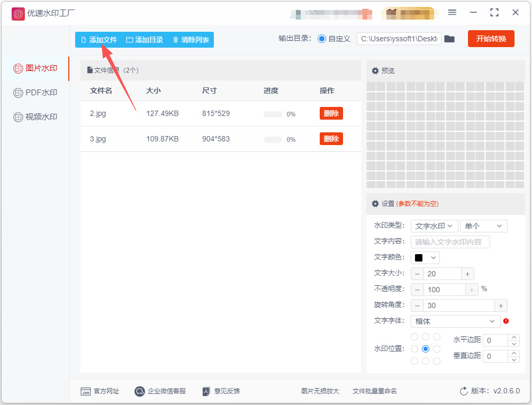Select the 3.jpg file name
Image resolution: width=532 pixels, height=405 pixels.
pyautogui.click(x=98, y=139)
